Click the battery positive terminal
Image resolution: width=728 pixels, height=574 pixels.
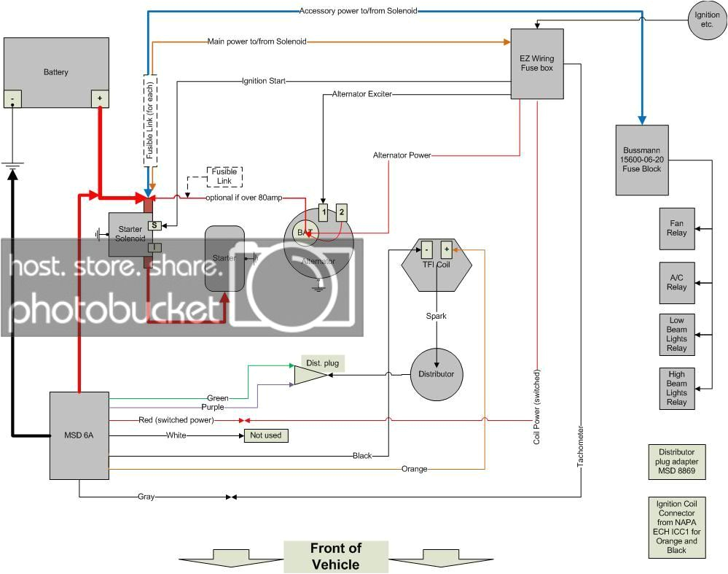[98, 98]
